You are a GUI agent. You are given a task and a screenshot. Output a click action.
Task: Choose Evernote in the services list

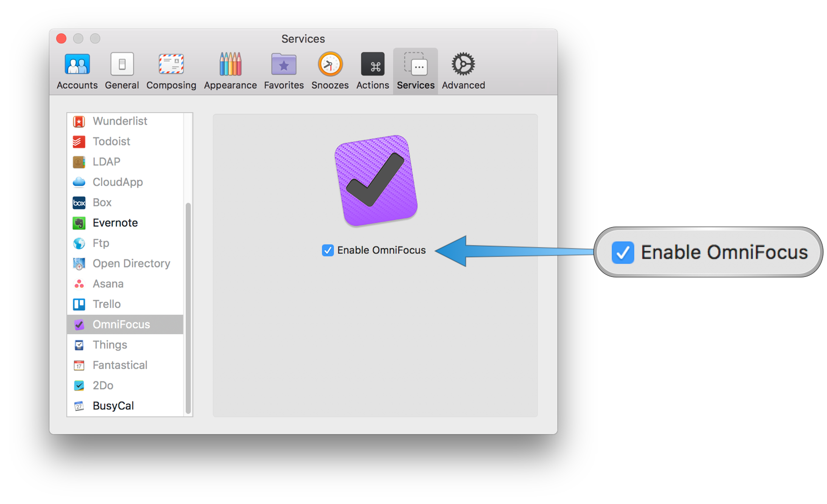(x=125, y=223)
